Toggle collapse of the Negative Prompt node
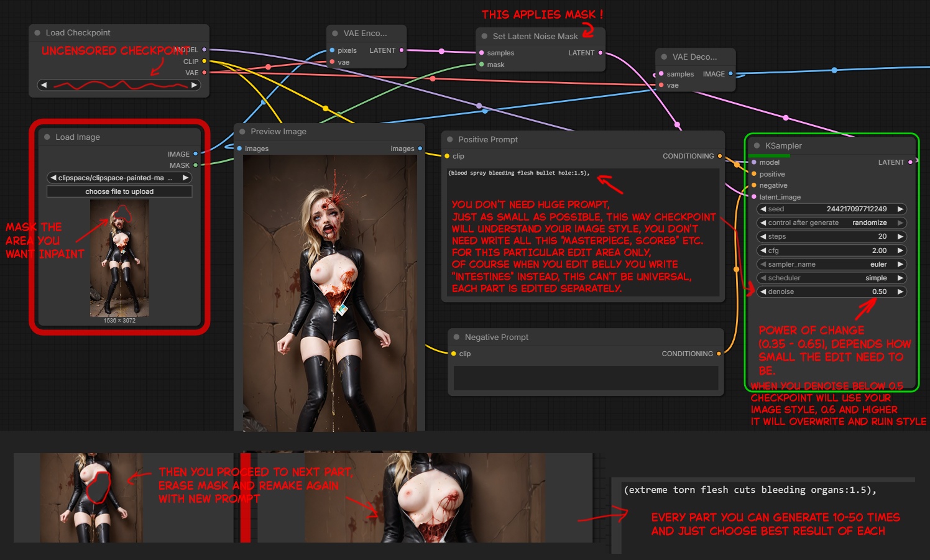 pos(456,337)
